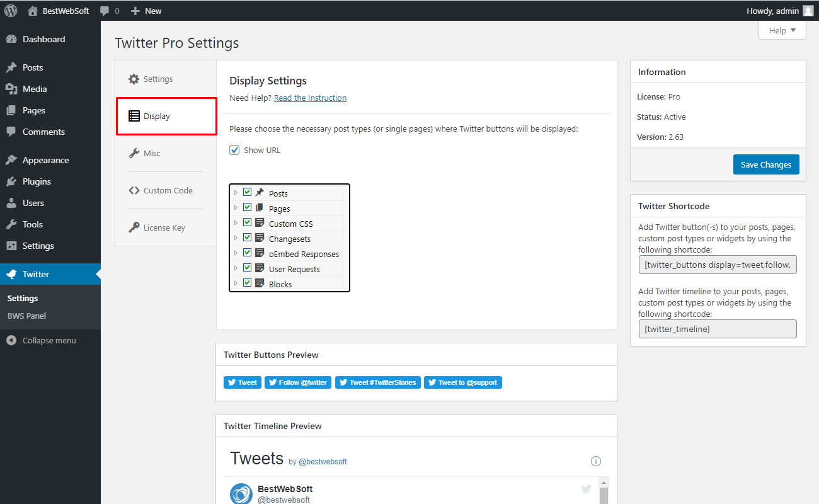819x504 pixels.
Task: Expand the oEmbed Responses tree node
Action: pos(236,253)
